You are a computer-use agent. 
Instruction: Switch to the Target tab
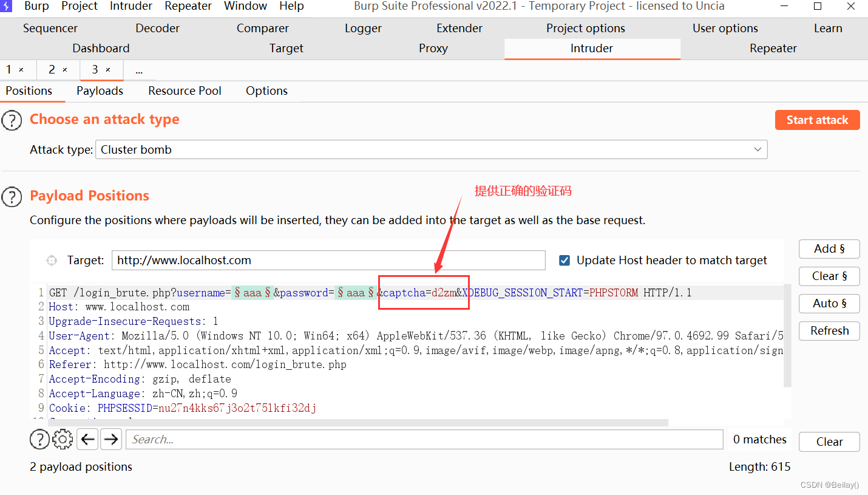[287, 49]
